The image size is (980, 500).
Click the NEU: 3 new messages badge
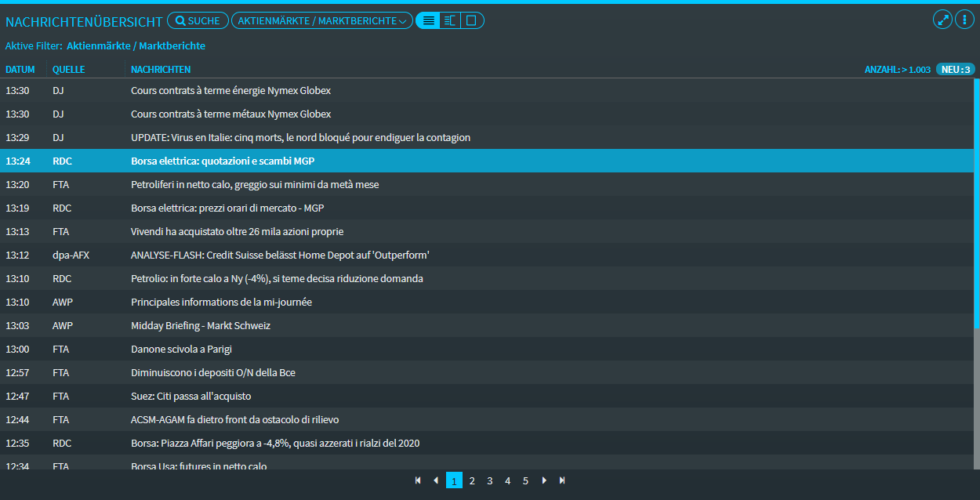[x=955, y=70]
